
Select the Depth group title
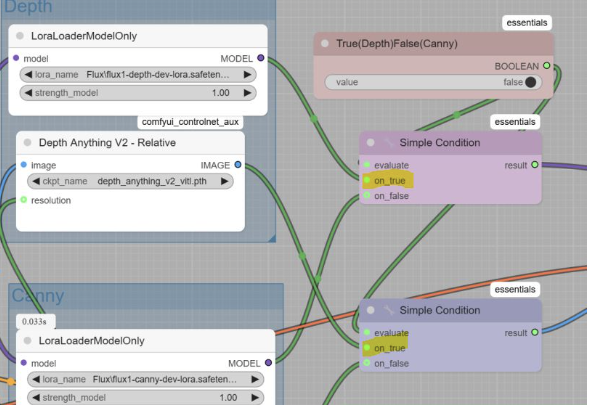tap(28, 7)
